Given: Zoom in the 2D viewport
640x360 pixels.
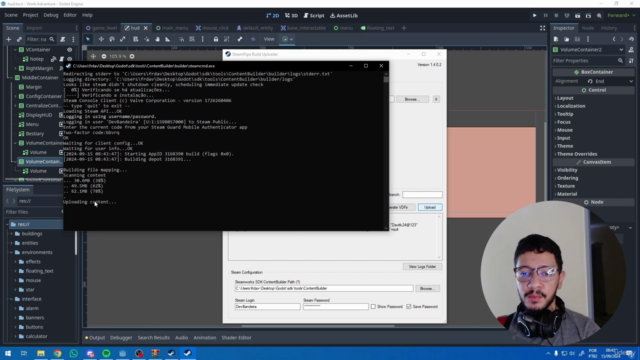Looking at the screenshot, I should pyautogui.click(x=132, y=56).
